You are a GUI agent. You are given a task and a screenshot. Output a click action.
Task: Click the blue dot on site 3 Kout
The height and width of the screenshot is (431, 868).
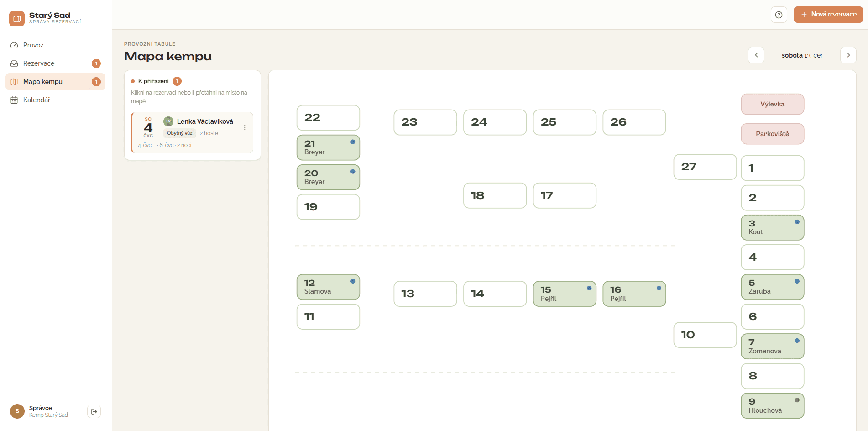[x=797, y=222]
